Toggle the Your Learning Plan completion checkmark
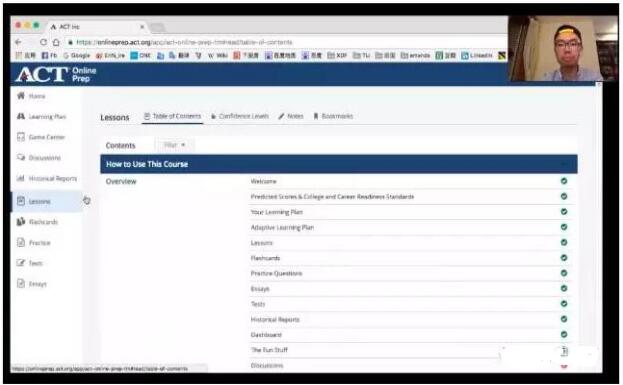The height and width of the screenshot is (385, 623). (564, 212)
